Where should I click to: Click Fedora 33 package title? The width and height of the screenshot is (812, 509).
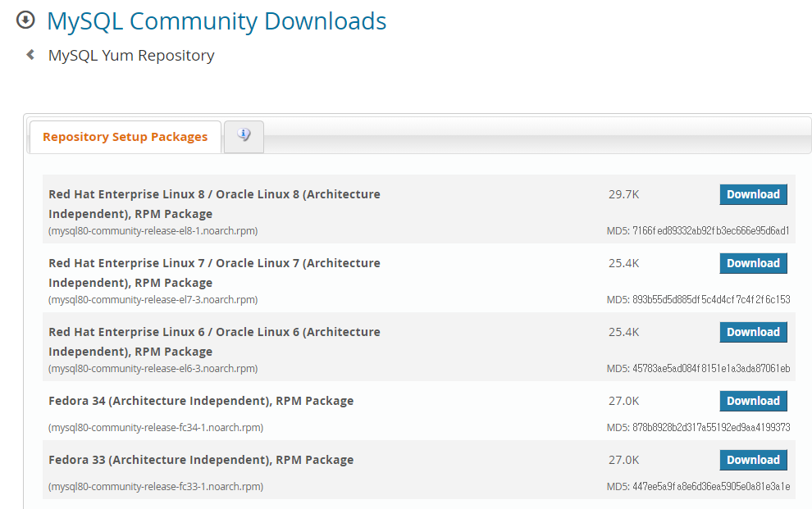coord(201,460)
